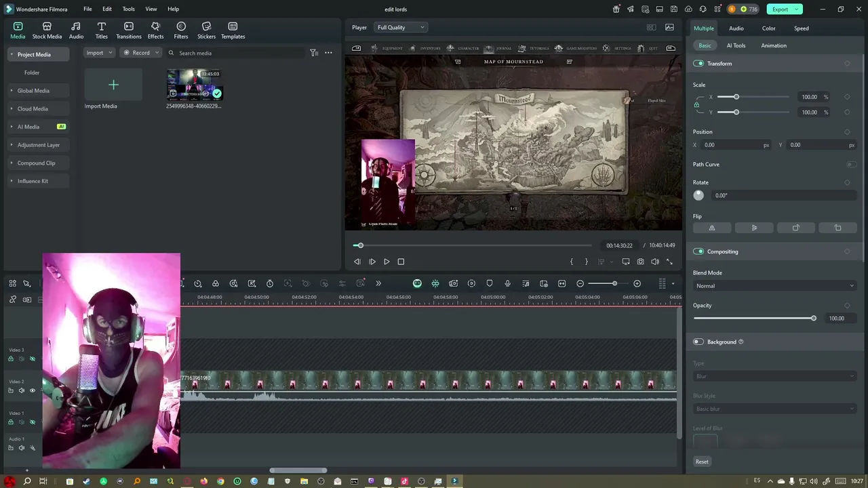Click the player volume speaker icon
Viewport: 868px width, 488px height.
point(655,262)
